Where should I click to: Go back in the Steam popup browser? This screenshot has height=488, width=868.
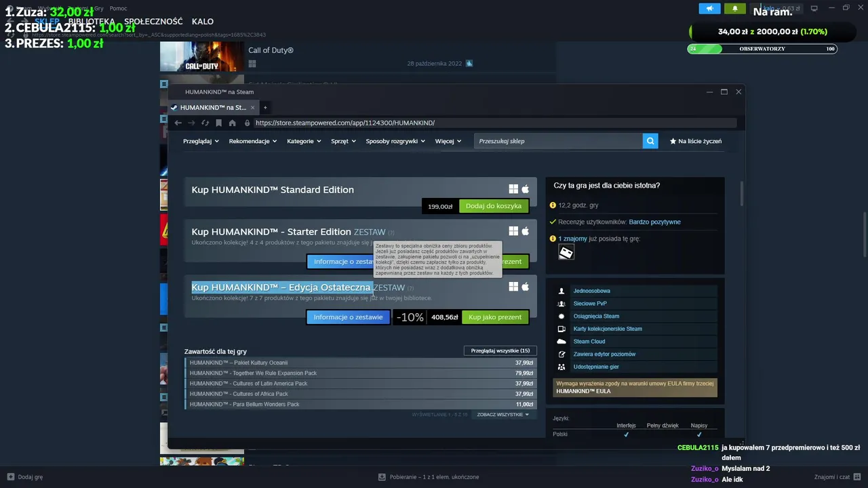(x=178, y=123)
